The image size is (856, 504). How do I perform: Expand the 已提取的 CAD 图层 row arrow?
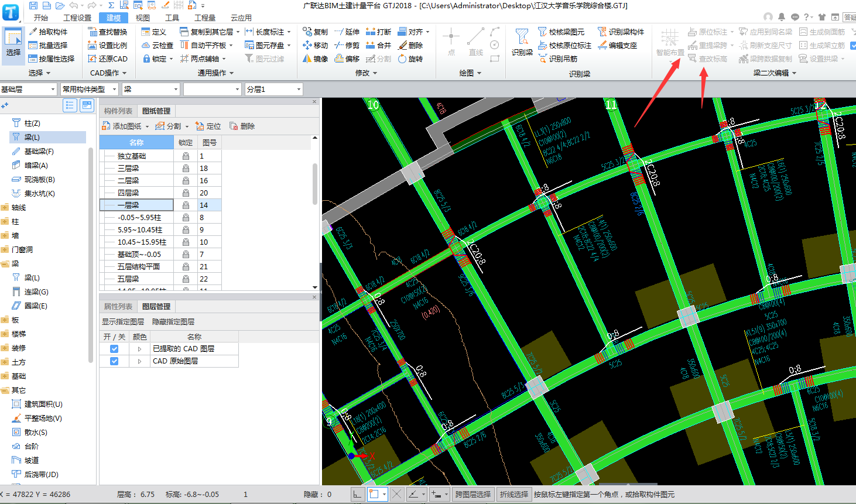[x=139, y=349]
